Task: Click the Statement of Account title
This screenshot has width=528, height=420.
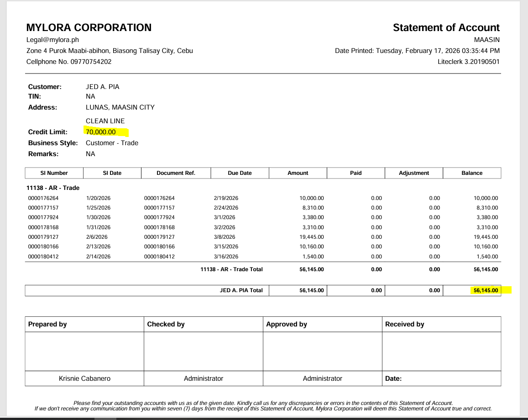Action: pyautogui.click(x=446, y=28)
